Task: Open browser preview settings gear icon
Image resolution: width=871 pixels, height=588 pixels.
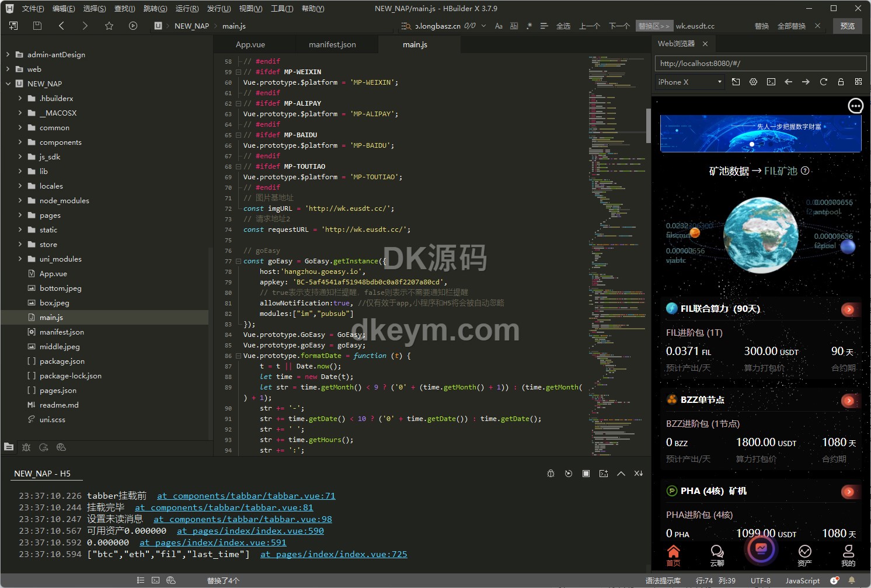Action: 753,82
